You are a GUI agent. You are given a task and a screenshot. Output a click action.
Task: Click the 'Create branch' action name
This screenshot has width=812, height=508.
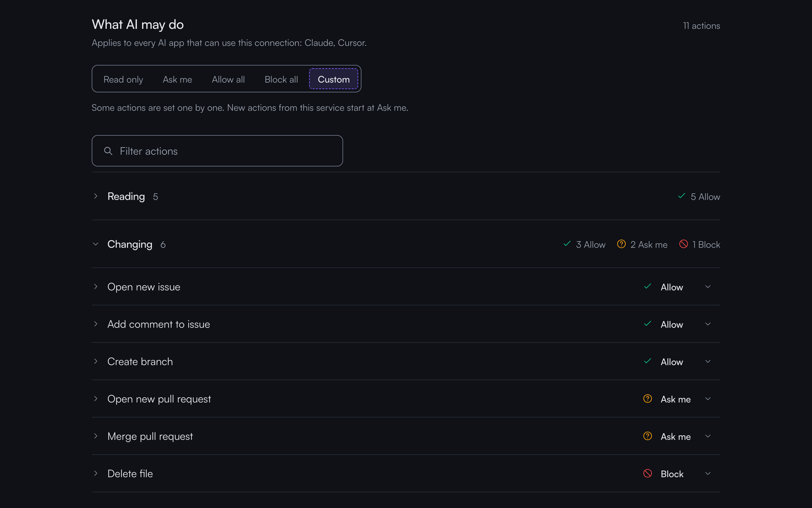[x=140, y=362]
